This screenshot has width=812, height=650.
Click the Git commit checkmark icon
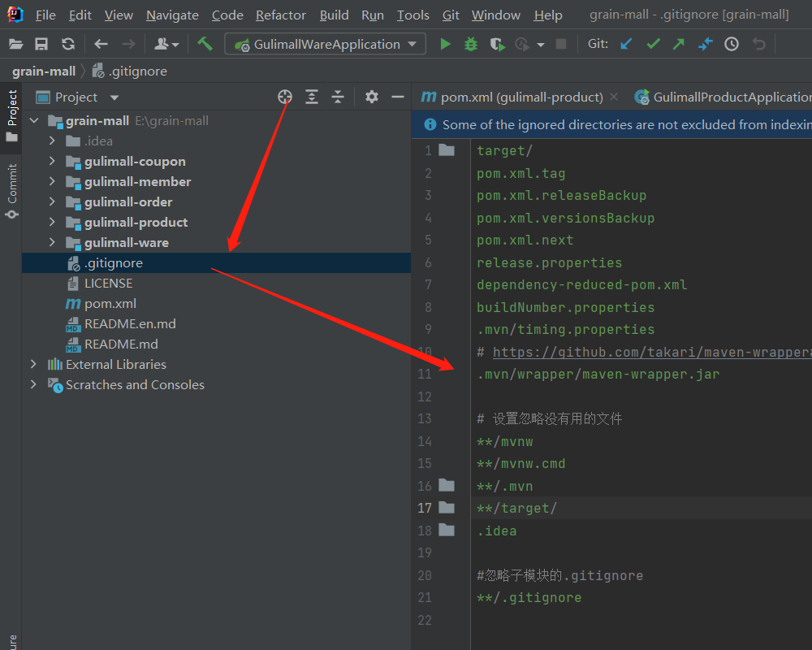(x=653, y=44)
